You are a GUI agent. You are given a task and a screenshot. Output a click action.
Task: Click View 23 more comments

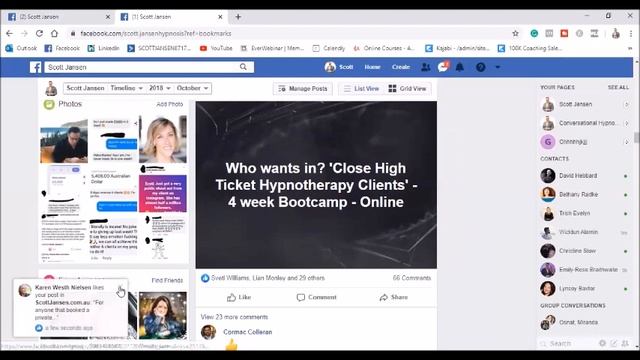point(234,317)
